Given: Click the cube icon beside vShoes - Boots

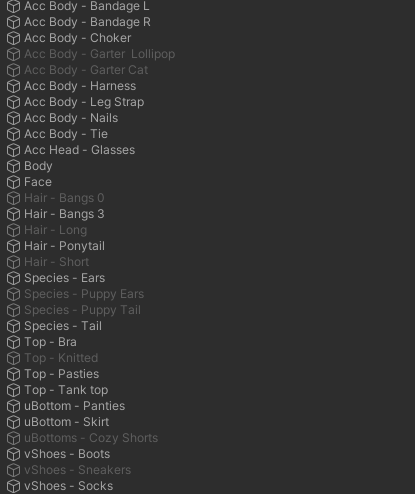Looking at the screenshot, I should tap(13, 454).
